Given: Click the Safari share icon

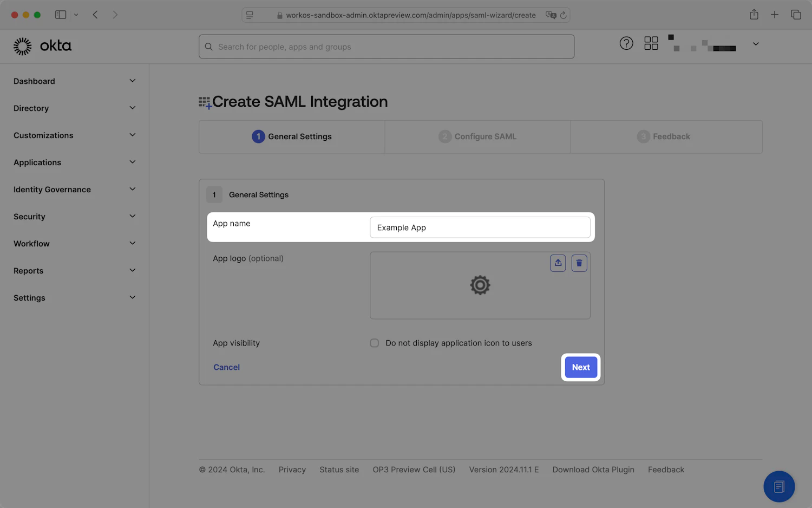Looking at the screenshot, I should tap(754, 15).
